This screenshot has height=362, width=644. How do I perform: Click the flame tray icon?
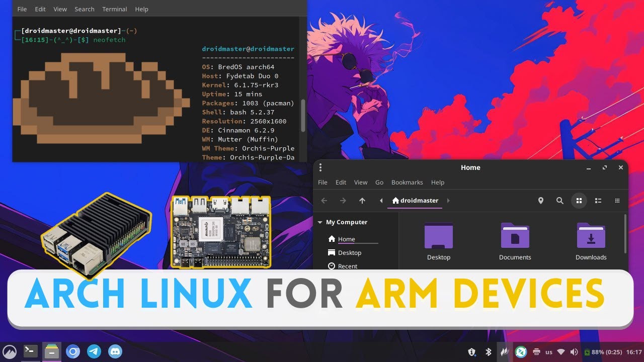click(x=504, y=352)
